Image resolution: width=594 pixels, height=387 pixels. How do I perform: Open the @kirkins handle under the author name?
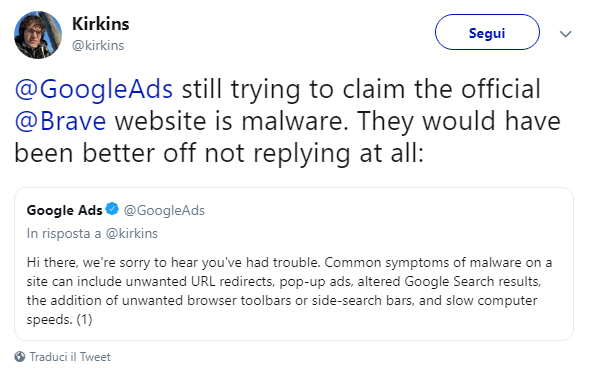98,45
